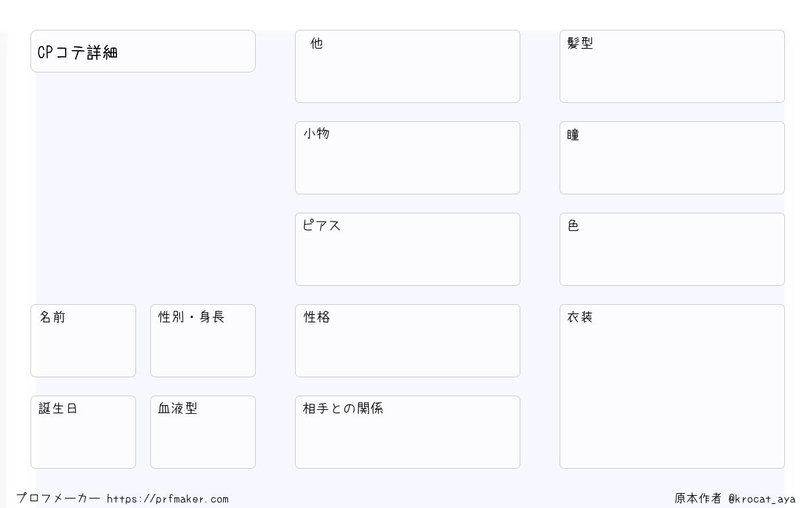
Task: Click the 衣装 label text
Action: point(580,317)
